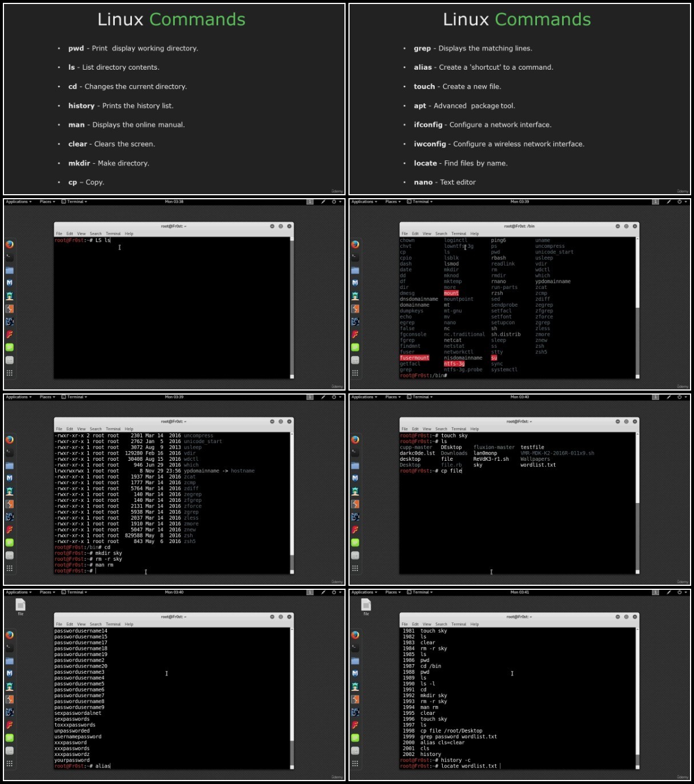This screenshot has height=784, width=694.
Task: Open Burp Suite in the dock beside the /bin terminal
Action: 355,309
